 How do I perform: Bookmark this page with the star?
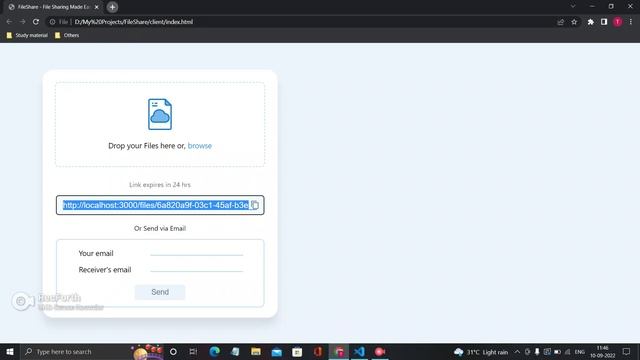(574, 22)
